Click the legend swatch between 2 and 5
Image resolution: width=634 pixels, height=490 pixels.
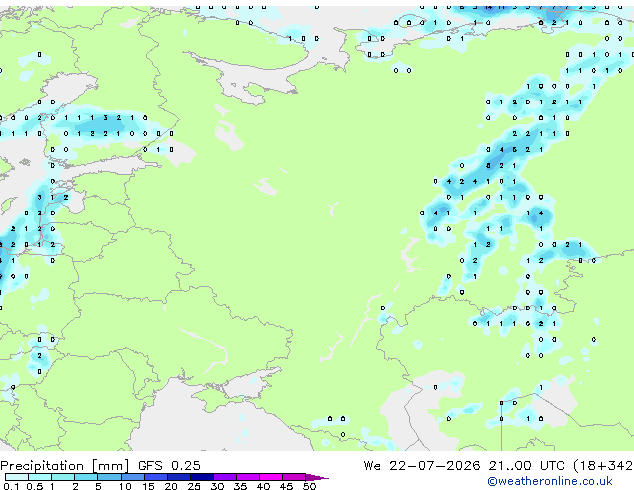pos(86,477)
